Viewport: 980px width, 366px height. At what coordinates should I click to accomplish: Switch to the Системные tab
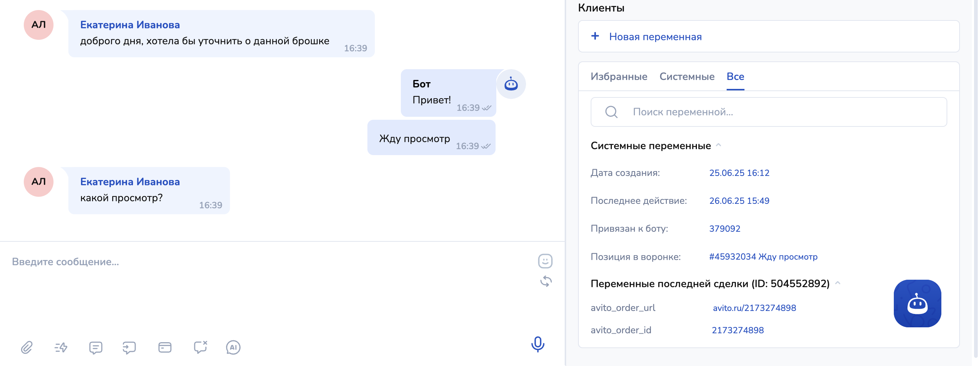687,77
